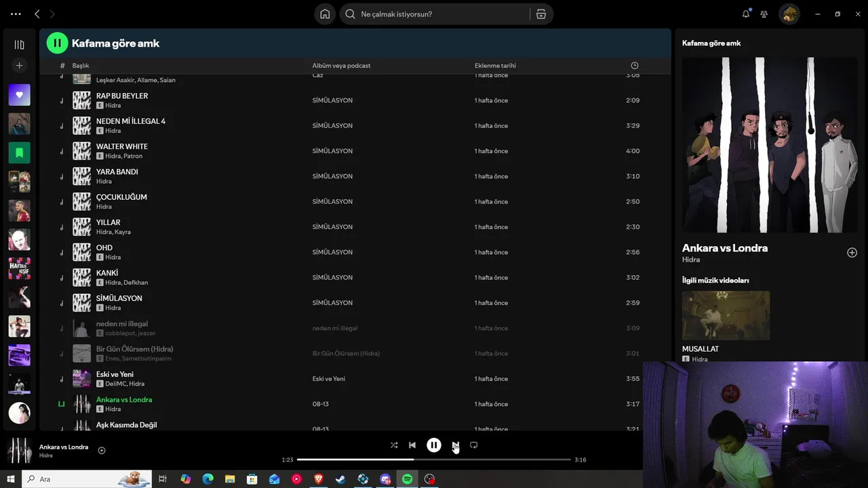Select the YARA BANDI track
The width and height of the screenshot is (868, 488).
pos(117,171)
